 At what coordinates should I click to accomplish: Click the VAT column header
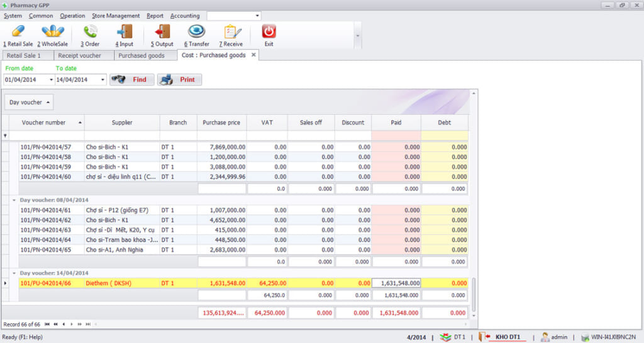coord(267,122)
